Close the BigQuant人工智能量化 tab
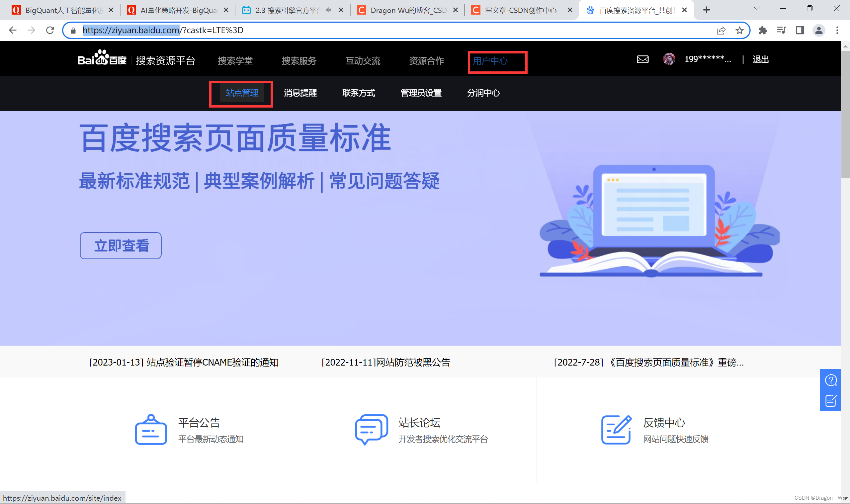 click(111, 10)
